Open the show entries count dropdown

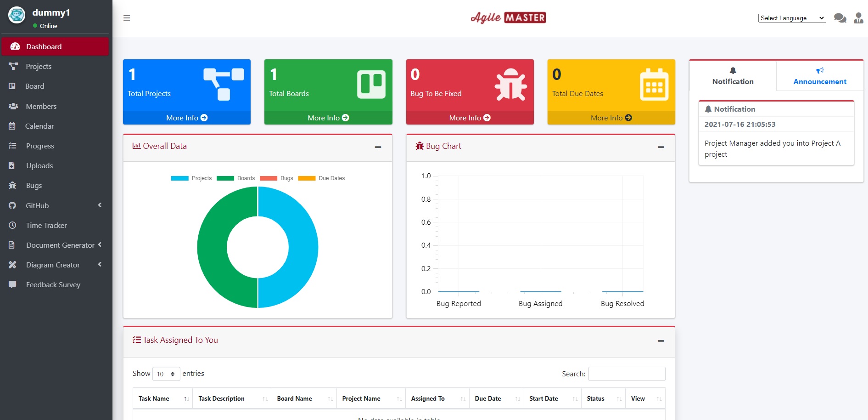(166, 374)
